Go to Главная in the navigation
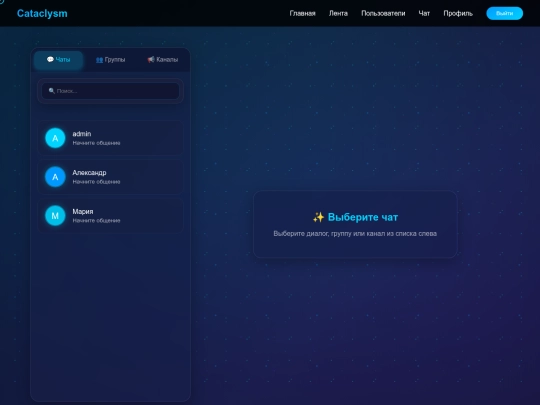The image size is (540, 405). 302,13
